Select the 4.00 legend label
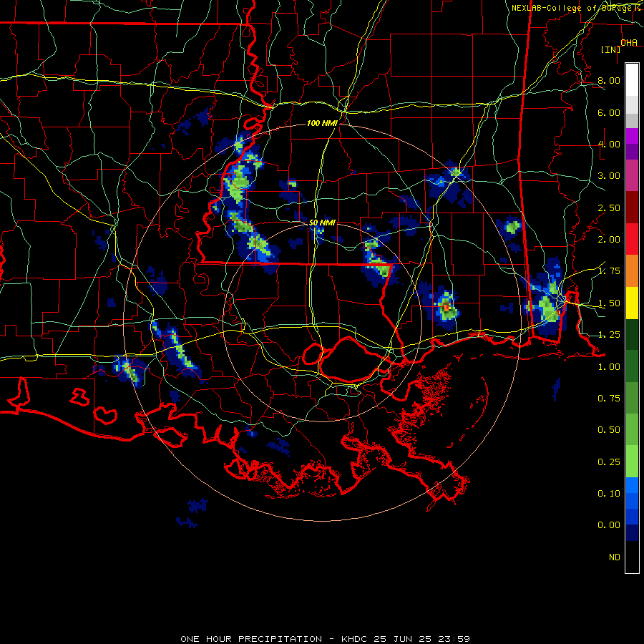The width and height of the screenshot is (644, 644). pyautogui.click(x=609, y=144)
